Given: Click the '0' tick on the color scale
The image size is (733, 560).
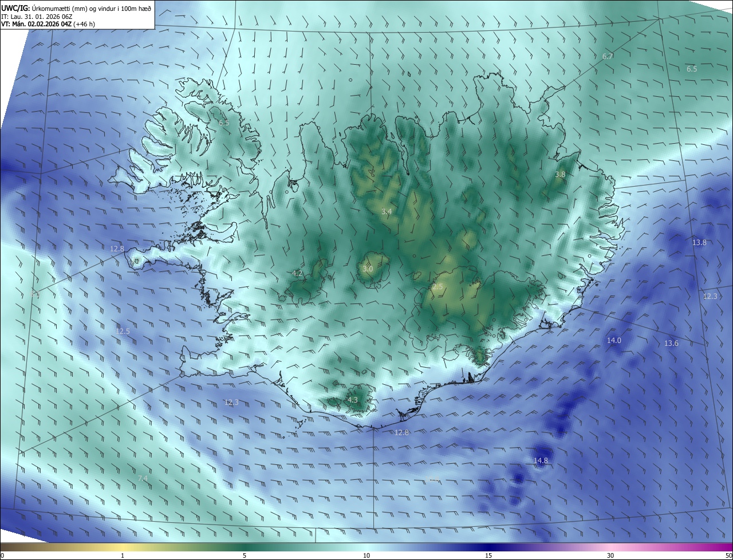Looking at the screenshot, I should [x=2, y=555].
